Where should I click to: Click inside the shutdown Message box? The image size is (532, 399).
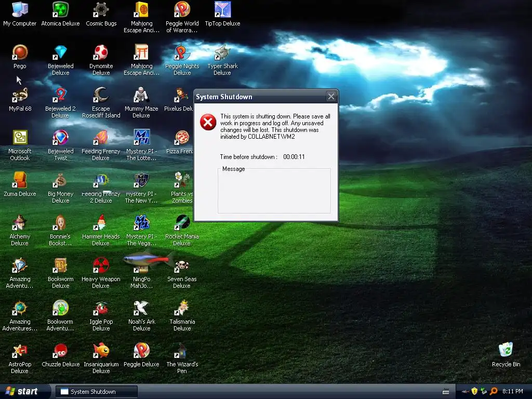pyautogui.click(x=274, y=191)
